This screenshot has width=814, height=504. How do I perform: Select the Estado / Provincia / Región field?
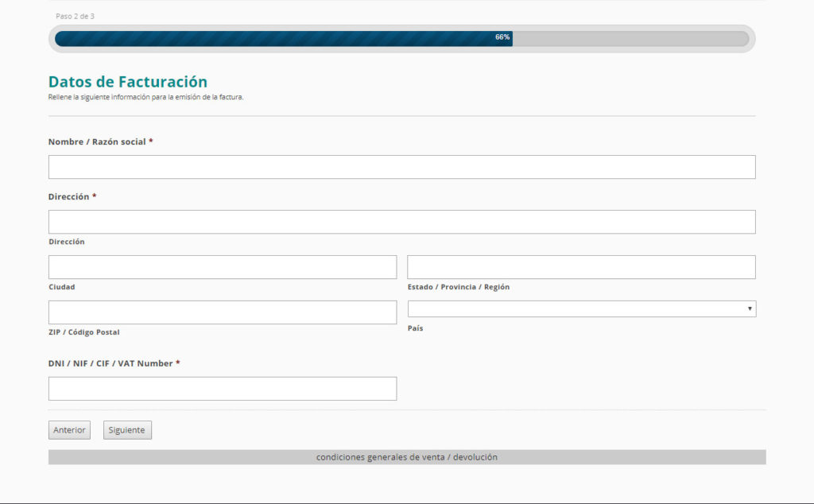pos(581,267)
